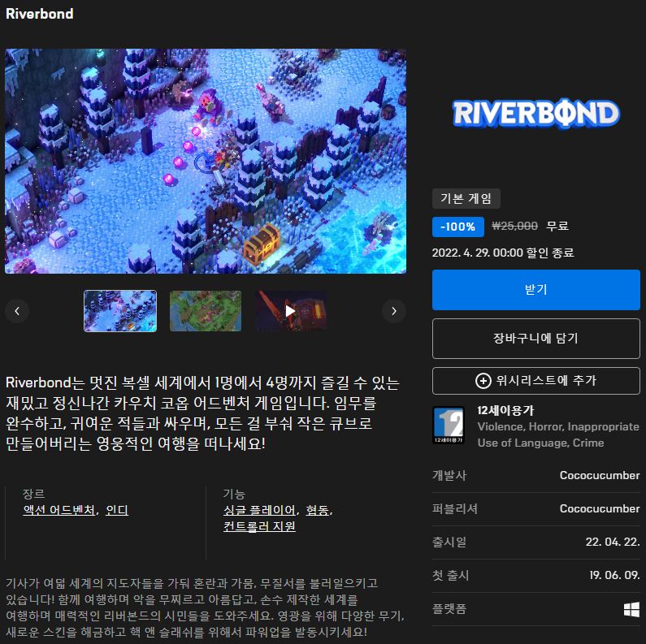The width and height of the screenshot is (646, 644).
Task: Go to next screenshot with right arrow
Action: point(394,311)
